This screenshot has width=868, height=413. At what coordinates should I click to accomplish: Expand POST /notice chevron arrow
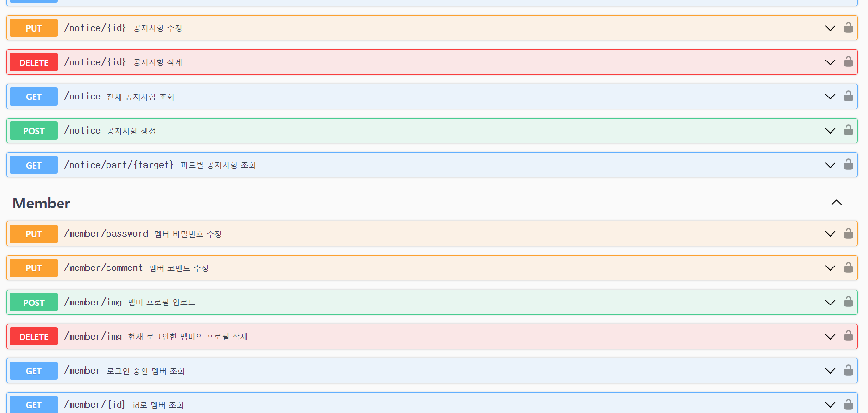pyautogui.click(x=830, y=131)
